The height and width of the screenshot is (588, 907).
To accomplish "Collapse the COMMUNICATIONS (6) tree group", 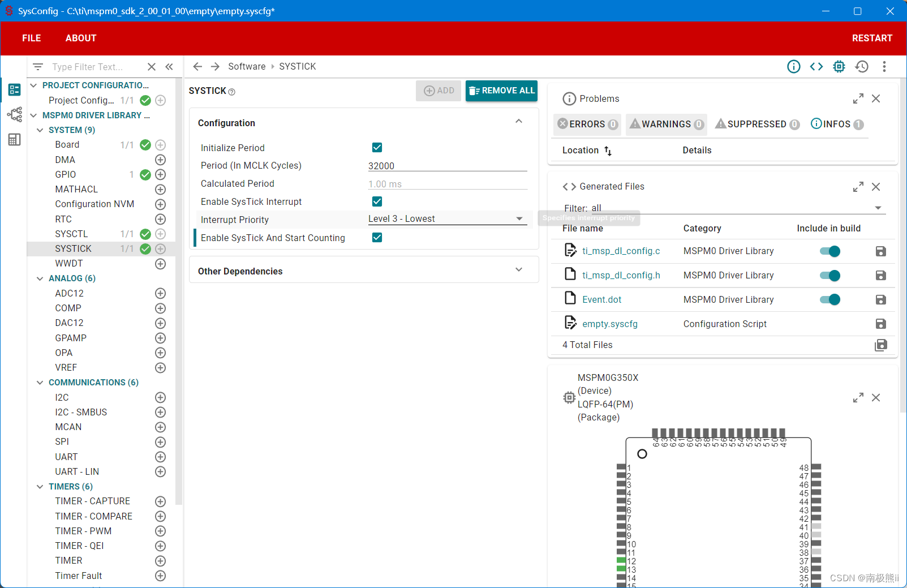I will click(x=40, y=383).
